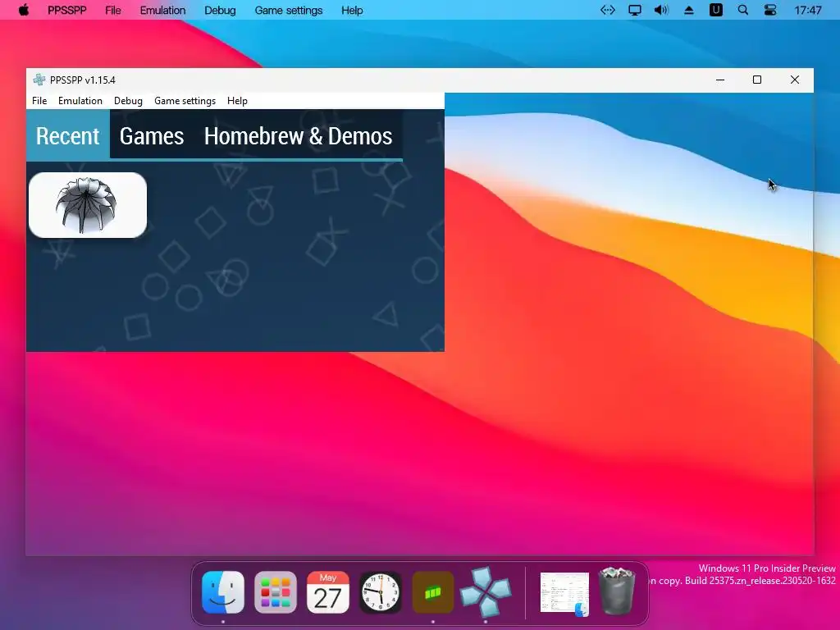Screen dimensions: 840x630
Task: Open Debug menu in top macOS bar
Action: point(220,10)
